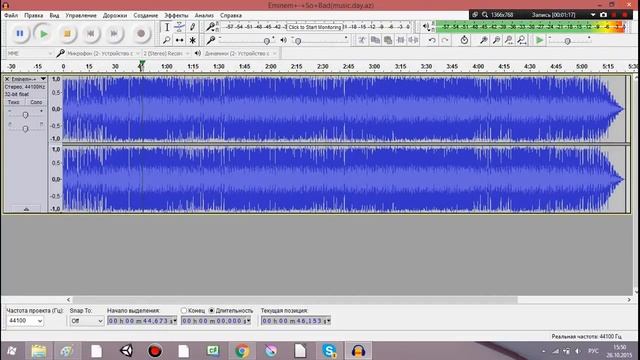Click the Silence audio icon
The image size is (640, 360).
413,40
